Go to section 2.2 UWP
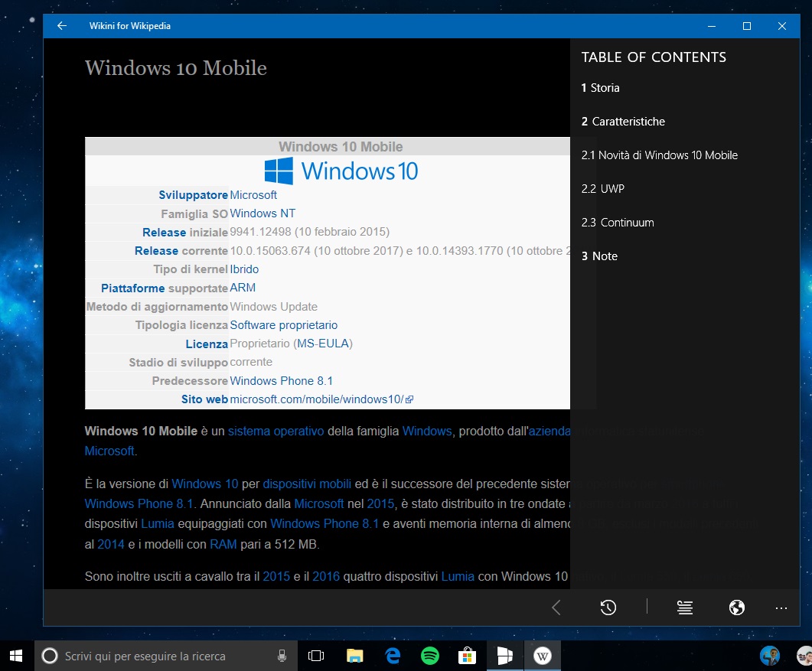Viewport: 812px width, 671px height. coord(603,189)
